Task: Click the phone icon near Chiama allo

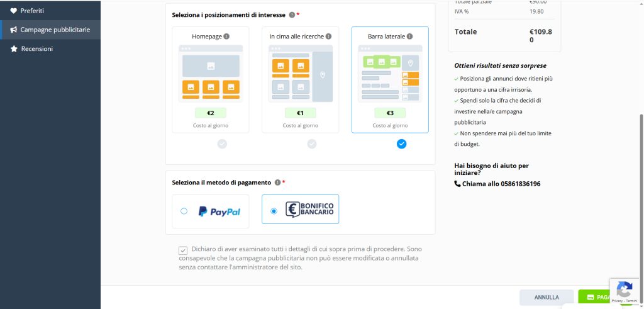Action: click(x=457, y=184)
